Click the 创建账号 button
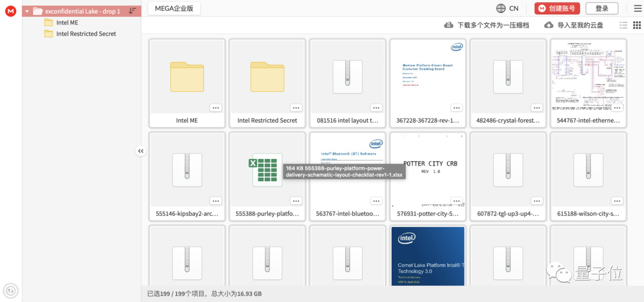644x302 pixels. (558, 8)
